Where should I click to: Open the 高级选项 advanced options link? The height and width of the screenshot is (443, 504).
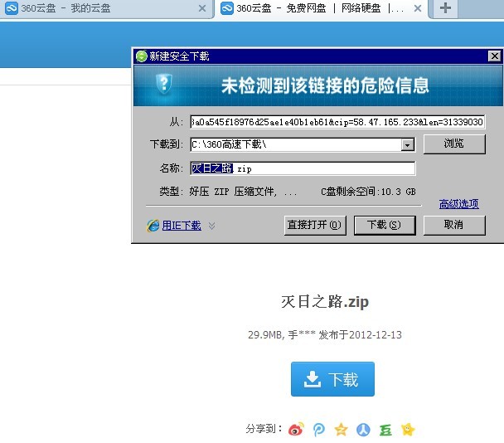[x=458, y=204]
